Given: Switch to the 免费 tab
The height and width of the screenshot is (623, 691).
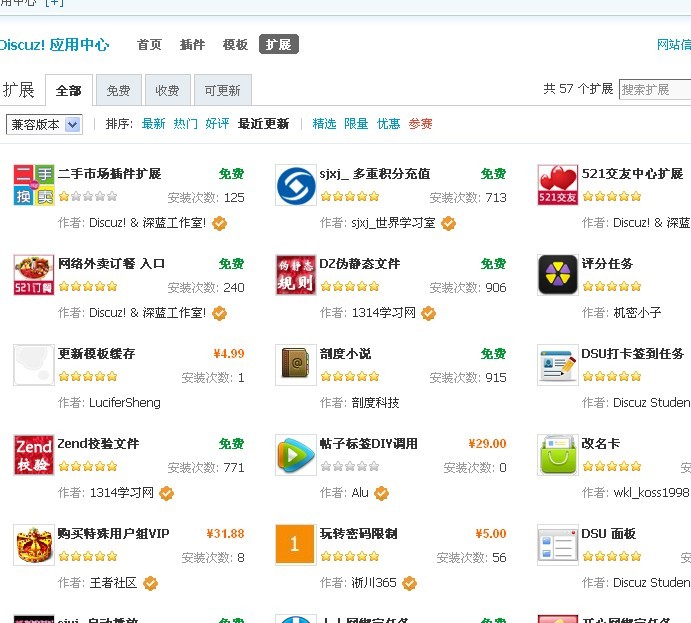Looking at the screenshot, I should coord(119,90).
